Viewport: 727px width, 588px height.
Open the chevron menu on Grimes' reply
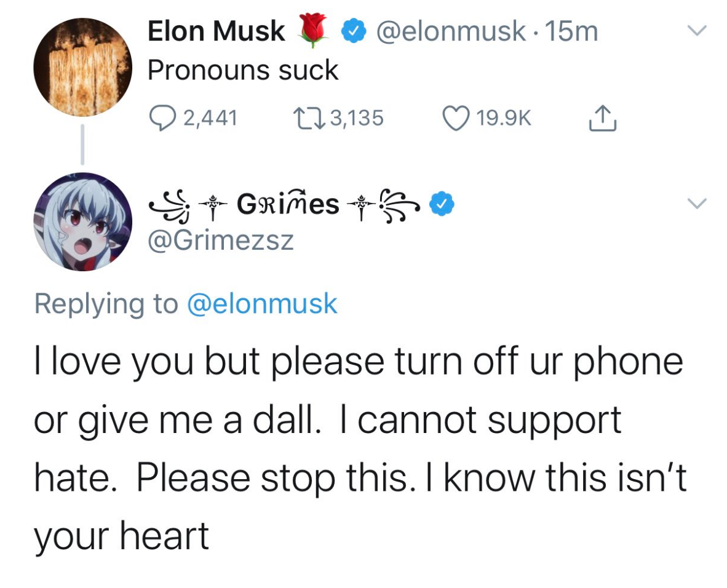[696, 202]
